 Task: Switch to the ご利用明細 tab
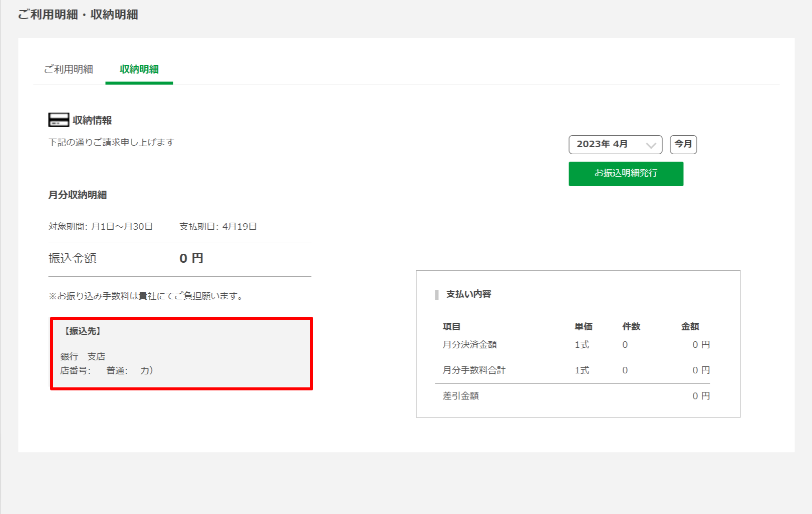[x=69, y=69]
